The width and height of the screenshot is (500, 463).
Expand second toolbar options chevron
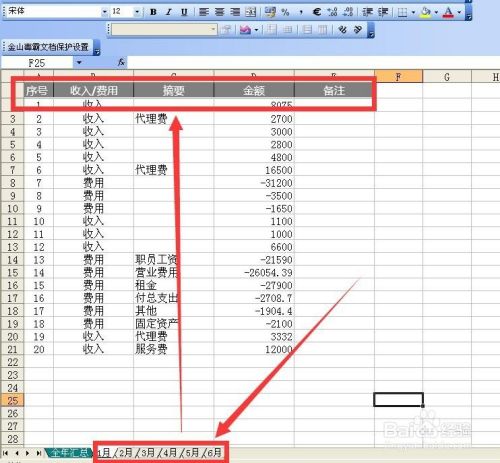[370, 30]
